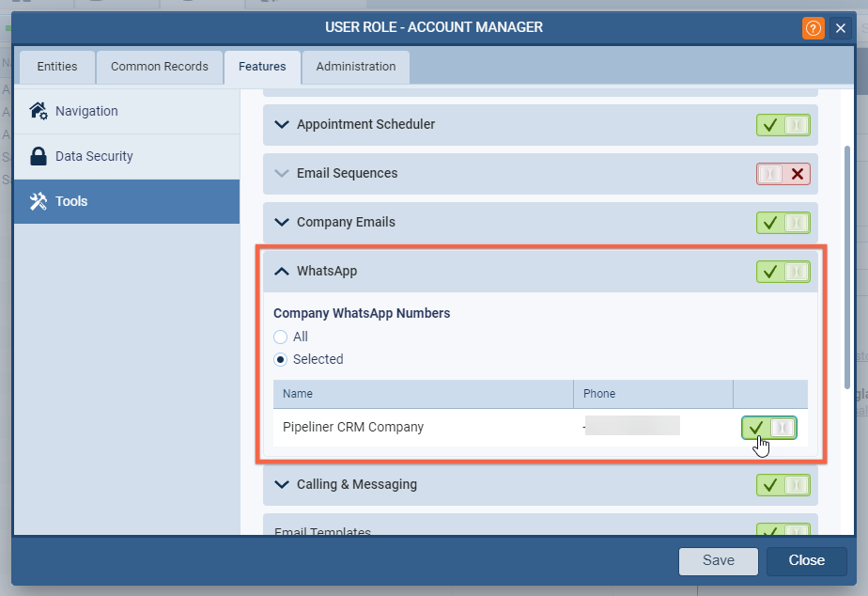Expand the Calling & Messaging section
Screen dimensions: 868x596
tap(282, 484)
